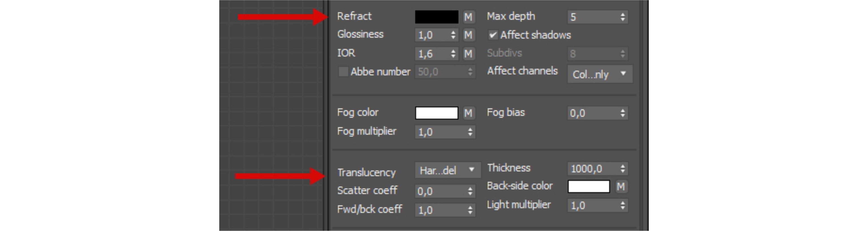Click the Thickness spinner arrows
Image resolution: width=868 pixels, height=231 pixels.
[x=623, y=168]
